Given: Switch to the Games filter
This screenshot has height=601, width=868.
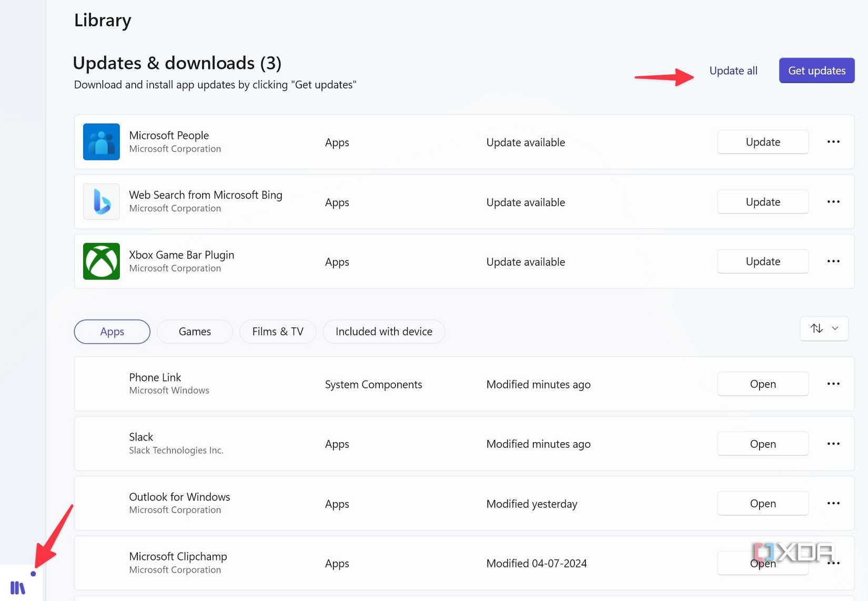Looking at the screenshot, I should tap(195, 332).
